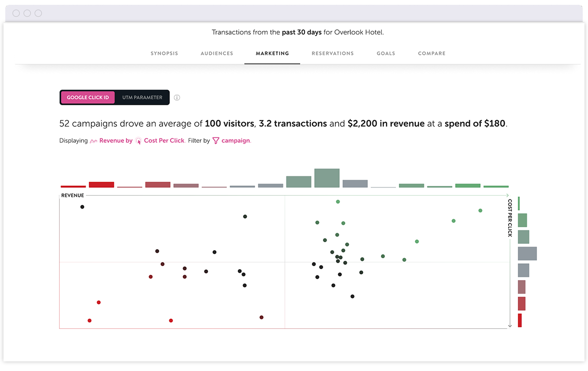Enable the Google Click ID toggle option
The image size is (588, 371).
pos(88,98)
